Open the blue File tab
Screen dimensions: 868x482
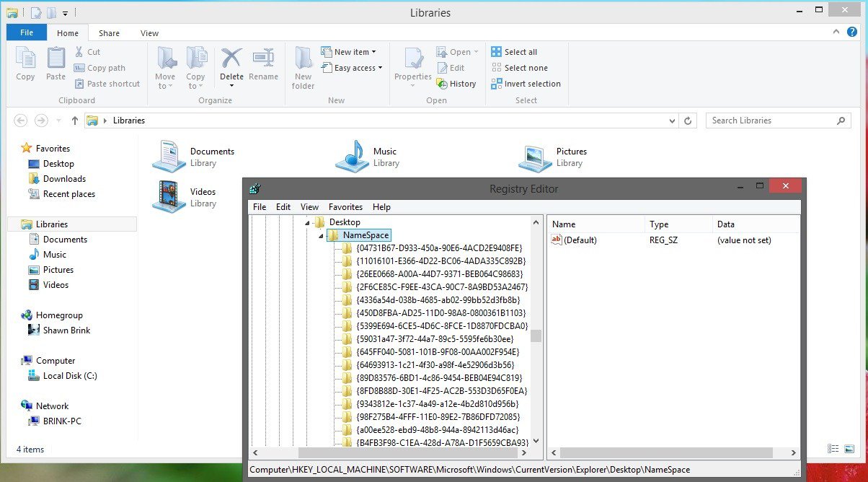click(x=27, y=33)
